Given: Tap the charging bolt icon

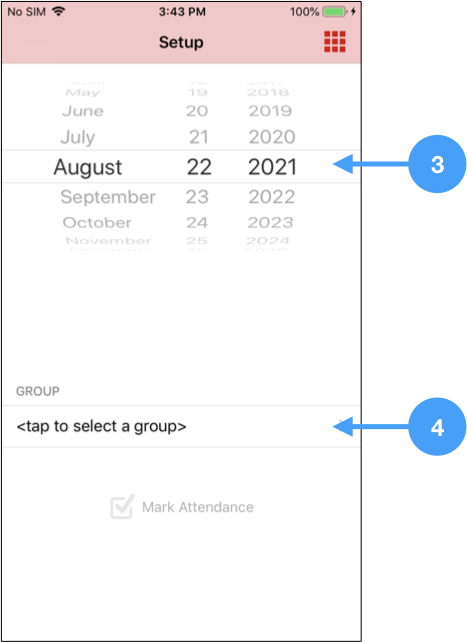Looking at the screenshot, I should 353,11.
